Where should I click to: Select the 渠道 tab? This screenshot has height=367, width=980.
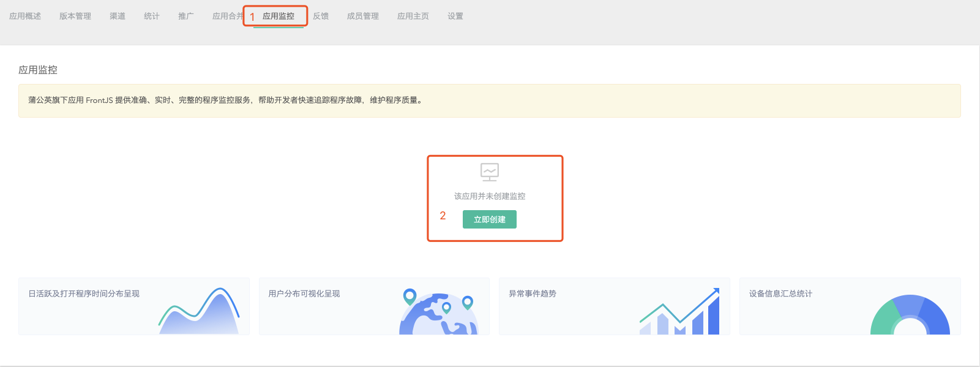[118, 16]
